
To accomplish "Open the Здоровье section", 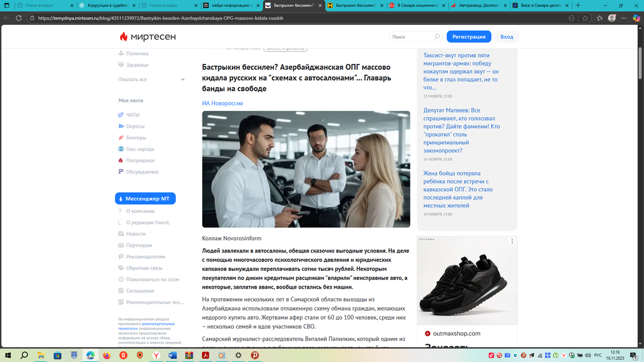I will 137,65.
